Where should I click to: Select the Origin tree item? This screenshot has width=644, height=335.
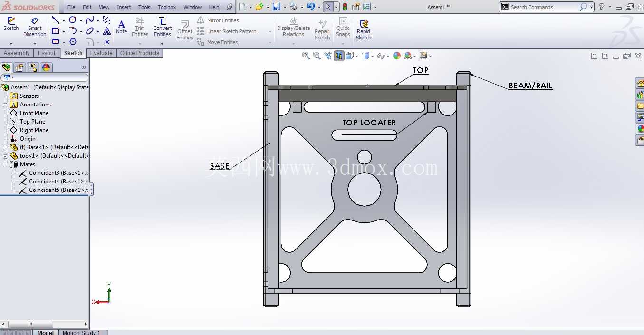23,139
